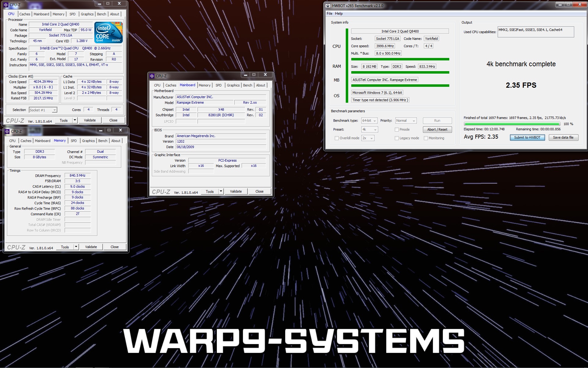
Task: Click Validate in Mainboard window
Action: tap(236, 191)
